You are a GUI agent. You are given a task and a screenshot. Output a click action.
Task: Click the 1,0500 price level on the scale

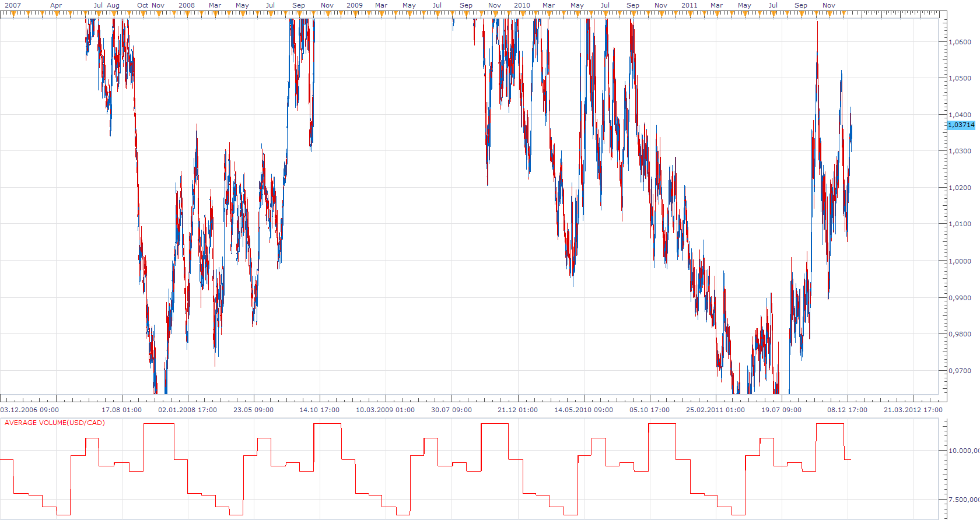click(960, 78)
